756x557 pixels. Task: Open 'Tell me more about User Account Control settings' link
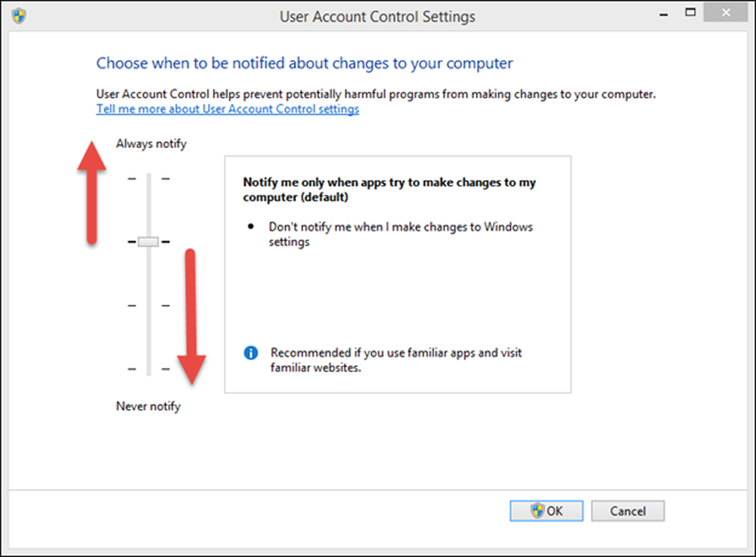coord(228,109)
